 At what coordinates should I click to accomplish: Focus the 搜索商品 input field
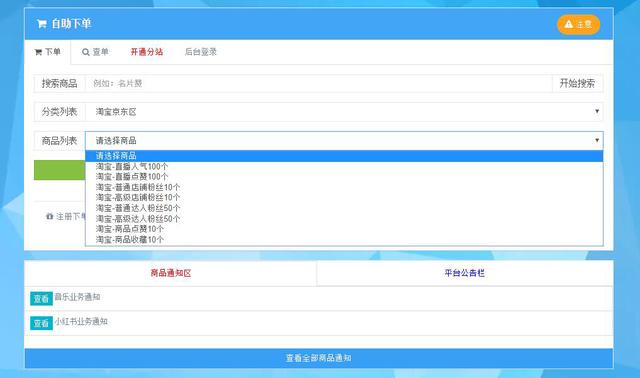318,83
